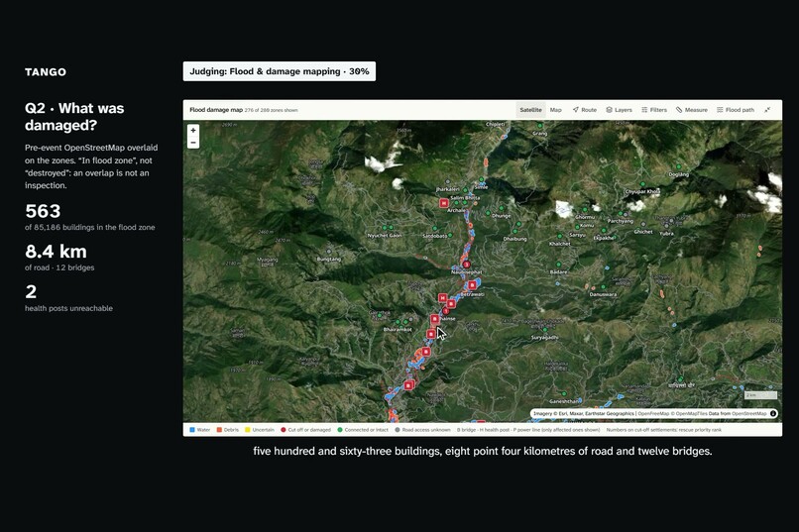Click red rescue-priority circle at Naubisephat
The image size is (799, 532).
(x=466, y=265)
